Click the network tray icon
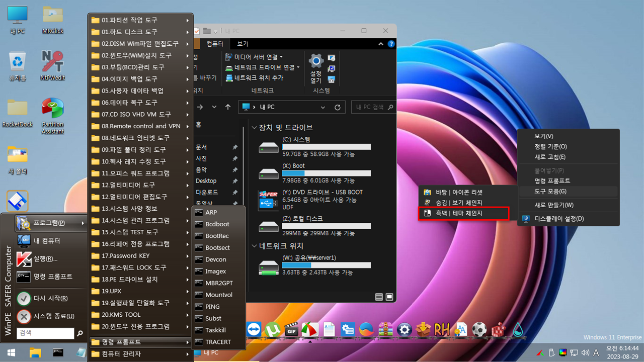 pos(574,352)
